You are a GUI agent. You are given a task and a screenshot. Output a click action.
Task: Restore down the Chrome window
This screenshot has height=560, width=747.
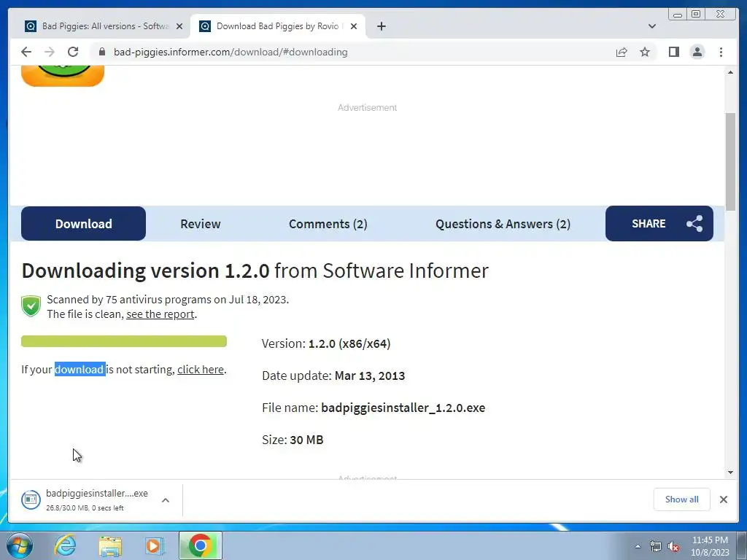coord(695,15)
